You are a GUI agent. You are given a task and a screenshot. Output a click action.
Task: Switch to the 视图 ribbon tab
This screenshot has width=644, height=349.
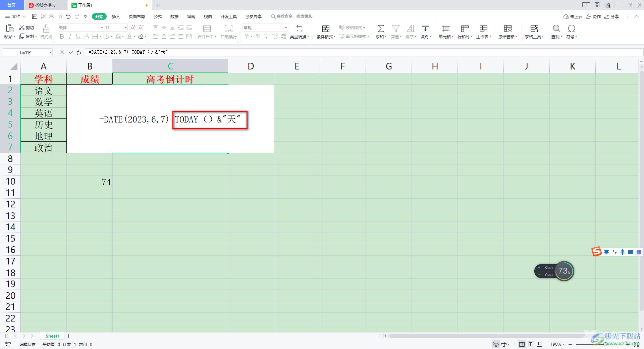click(208, 16)
